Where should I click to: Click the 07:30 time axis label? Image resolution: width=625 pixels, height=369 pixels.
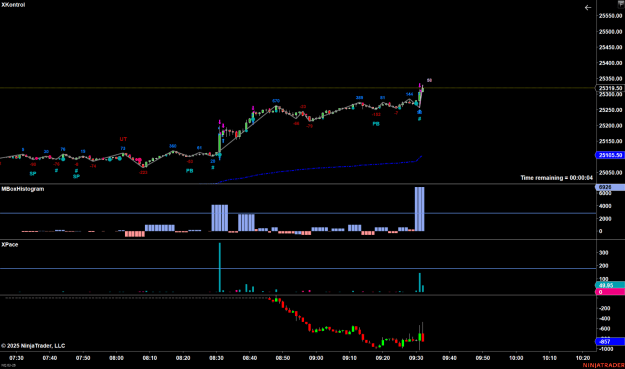click(16, 358)
